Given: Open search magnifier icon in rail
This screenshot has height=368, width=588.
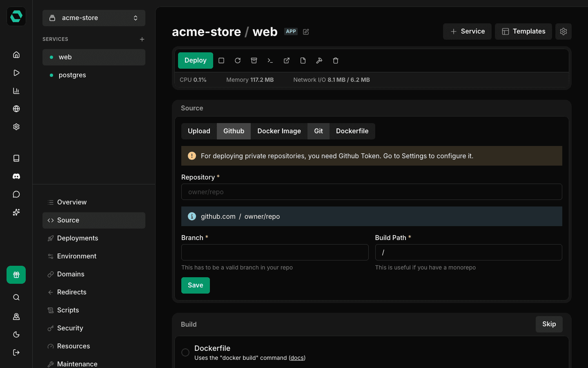Looking at the screenshot, I should click(x=16, y=297).
